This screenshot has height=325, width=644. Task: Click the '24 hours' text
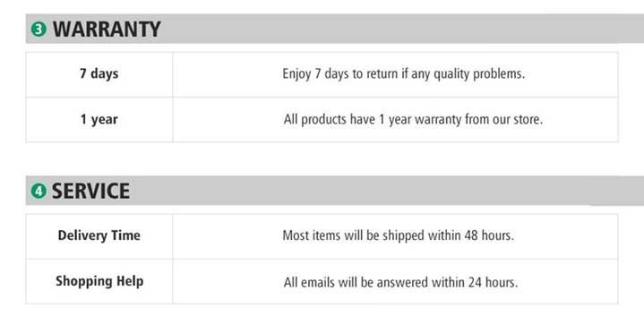(494, 282)
